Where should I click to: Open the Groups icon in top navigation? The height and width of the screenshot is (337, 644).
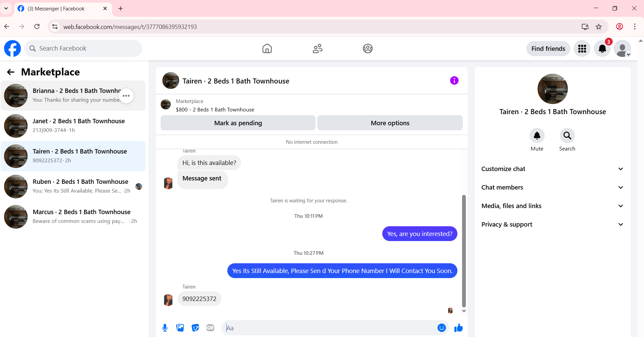(368, 48)
